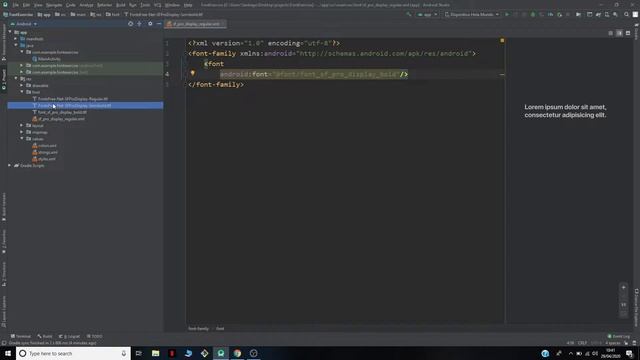Image resolution: width=640 pixels, height=360 pixels.
Task: Open File Explorer from the taskbar
Action: 156,353
